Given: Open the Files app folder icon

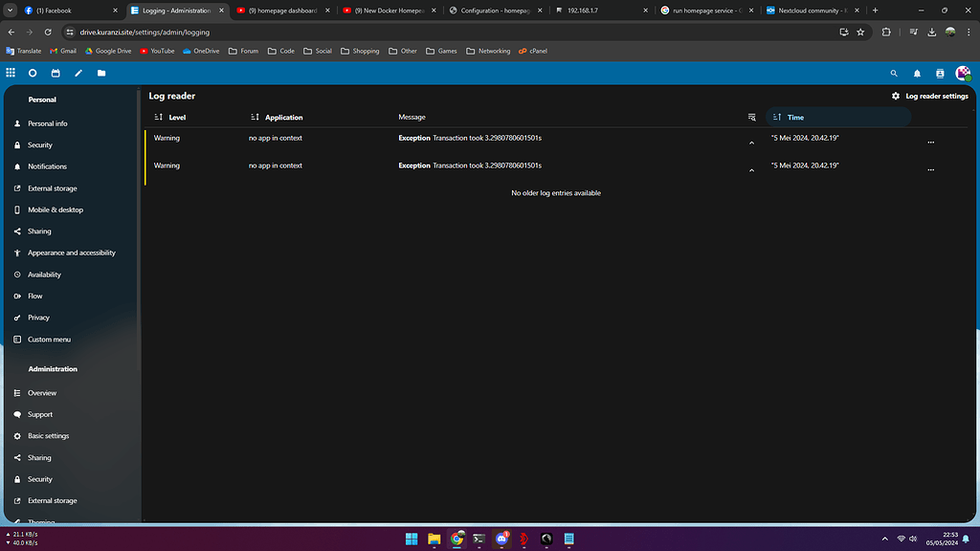Looking at the screenshot, I should 100,73.
